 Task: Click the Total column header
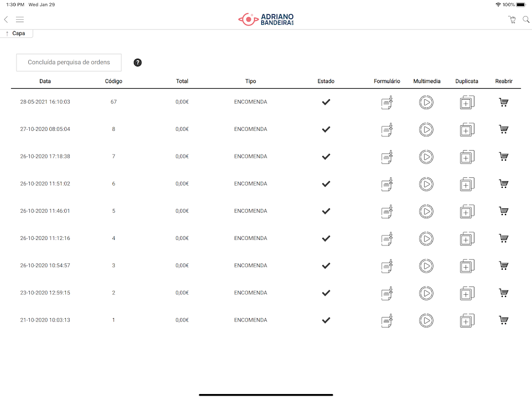[x=182, y=81]
